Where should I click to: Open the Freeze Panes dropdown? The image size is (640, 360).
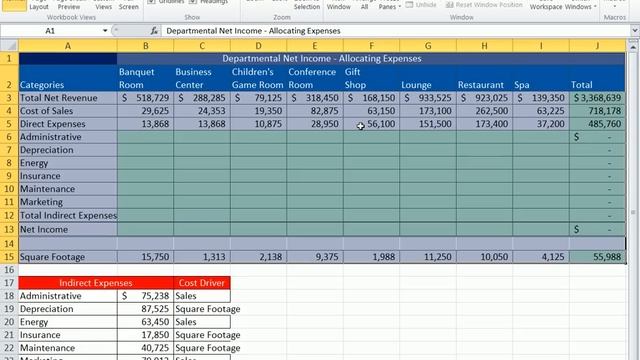[389, 5]
